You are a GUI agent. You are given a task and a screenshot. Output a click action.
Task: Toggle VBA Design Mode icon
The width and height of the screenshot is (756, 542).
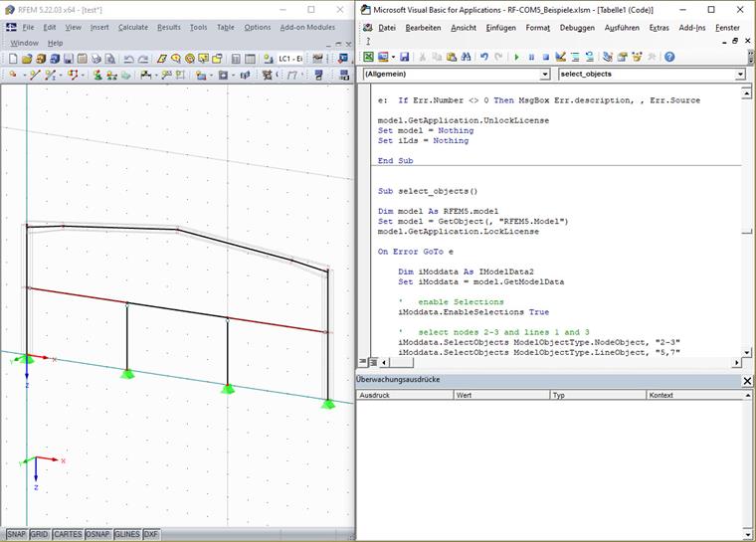(560, 57)
